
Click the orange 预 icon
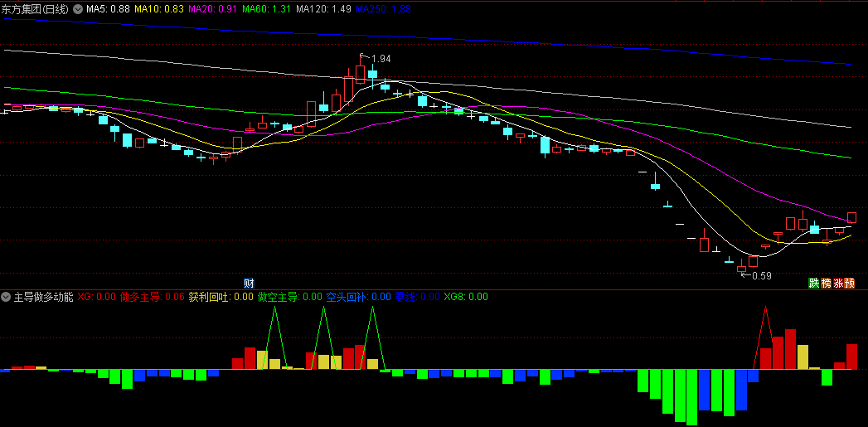850,283
